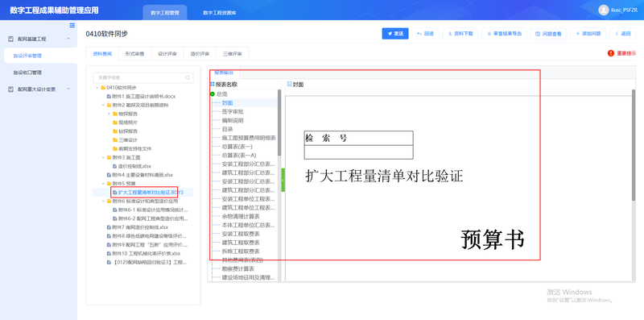Click the preview pane vertical scrollbar
Image resolution: width=644 pixels, height=320 pixels.
633,144
